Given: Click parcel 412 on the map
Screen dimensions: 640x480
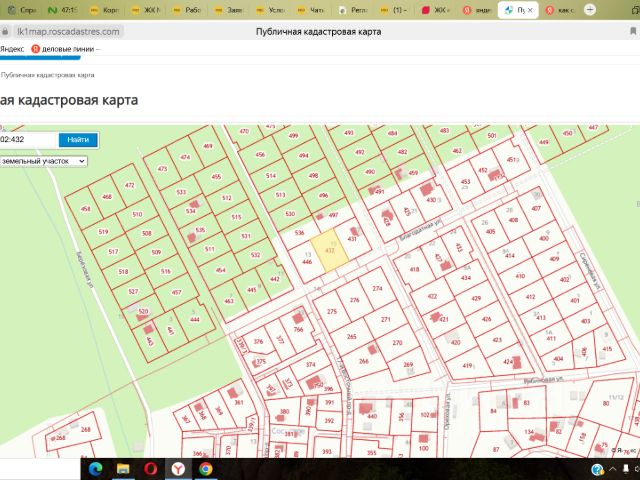Looking at the screenshot, I should click(530, 297).
